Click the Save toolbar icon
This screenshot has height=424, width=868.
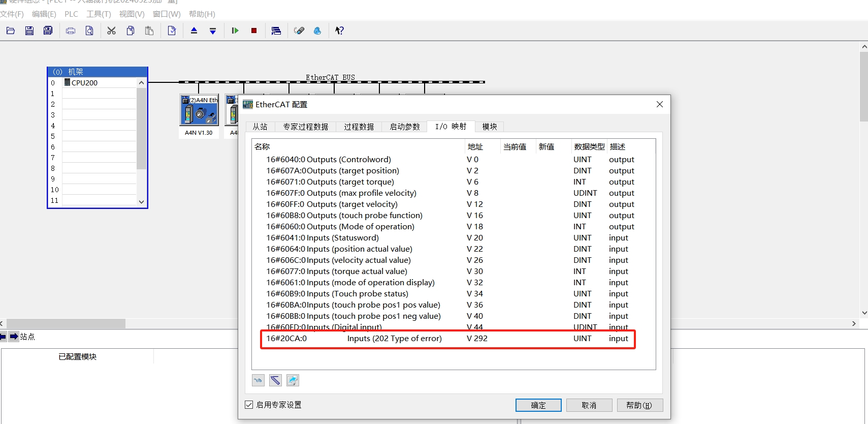(29, 31)
